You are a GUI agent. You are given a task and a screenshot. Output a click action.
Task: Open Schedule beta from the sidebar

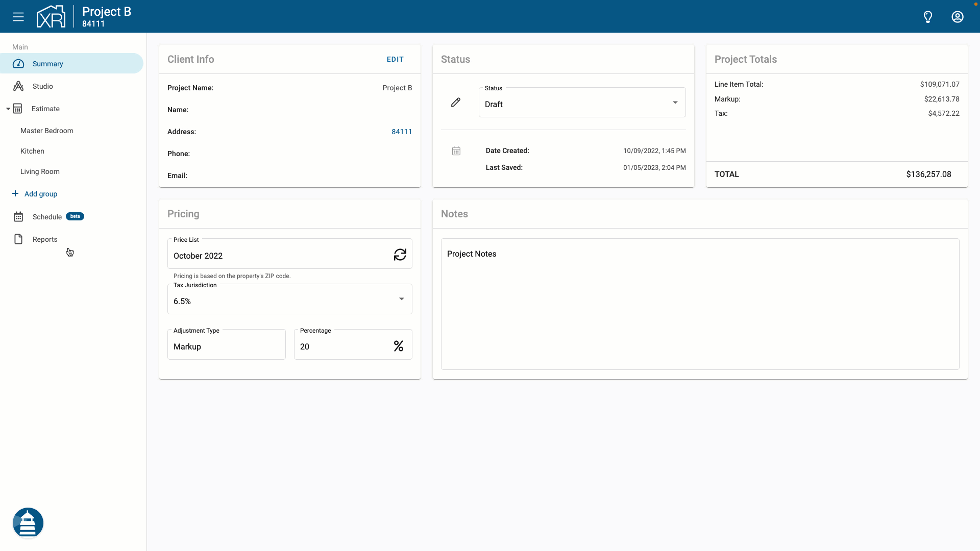(x=46, y=217)
